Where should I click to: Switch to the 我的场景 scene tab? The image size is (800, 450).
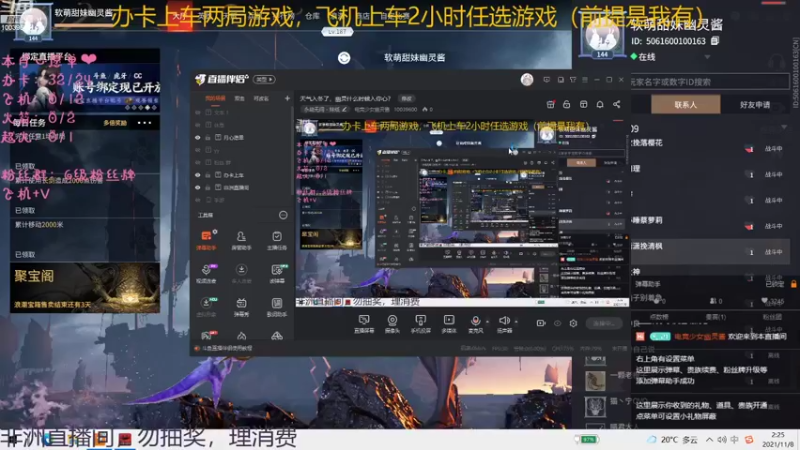click(215, 98)
